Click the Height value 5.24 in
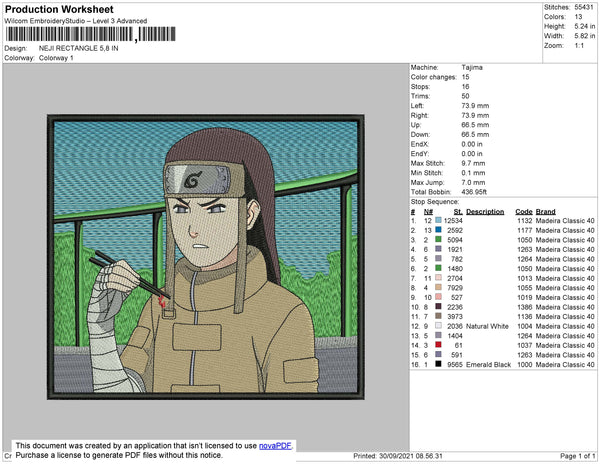 [x=584, y=26]
